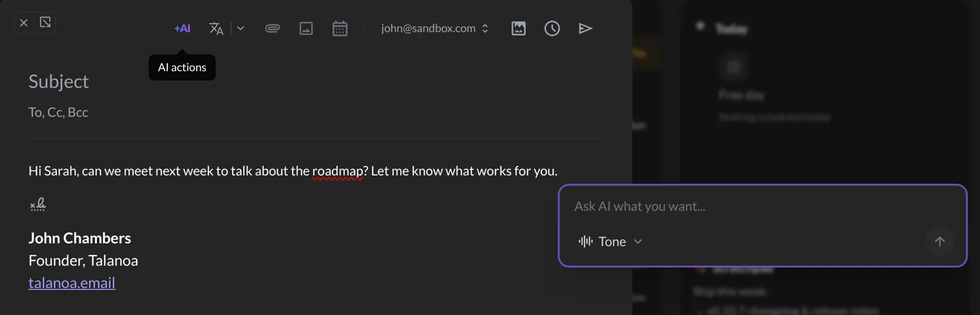
Task: Open the talanoa.email link
Action: pyautogui.click(x=72, y=283)
